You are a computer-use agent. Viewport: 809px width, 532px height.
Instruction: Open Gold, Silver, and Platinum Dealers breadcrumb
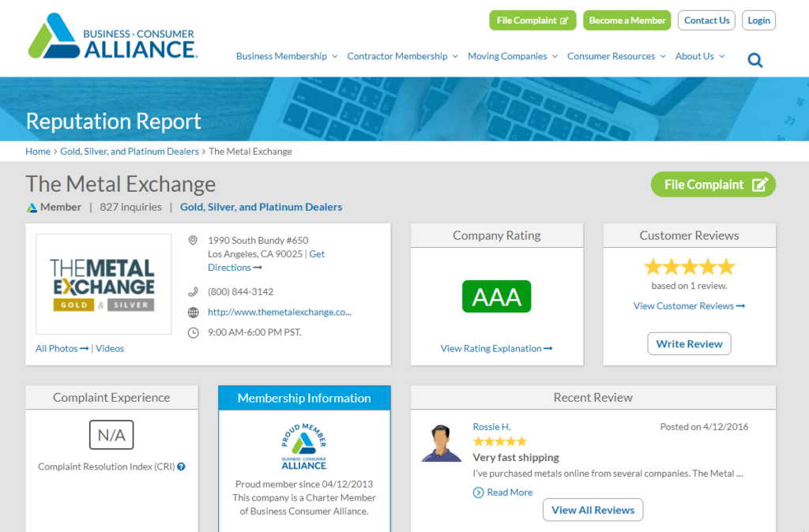tap(130, 152)
